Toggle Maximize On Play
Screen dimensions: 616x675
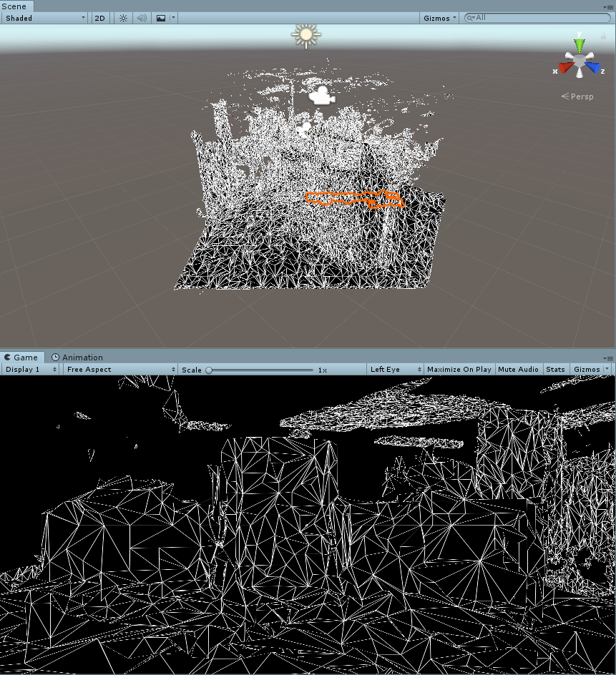point(459,370)
